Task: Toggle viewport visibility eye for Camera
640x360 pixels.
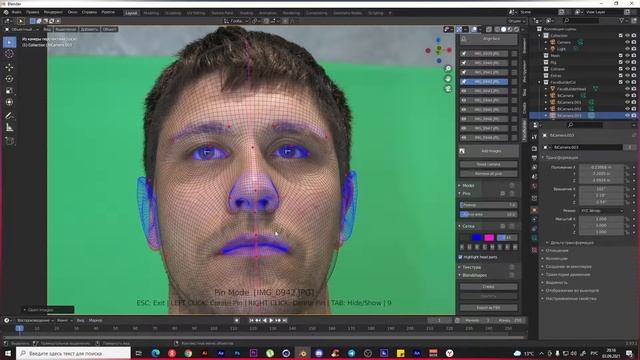Action: point(627,42)
